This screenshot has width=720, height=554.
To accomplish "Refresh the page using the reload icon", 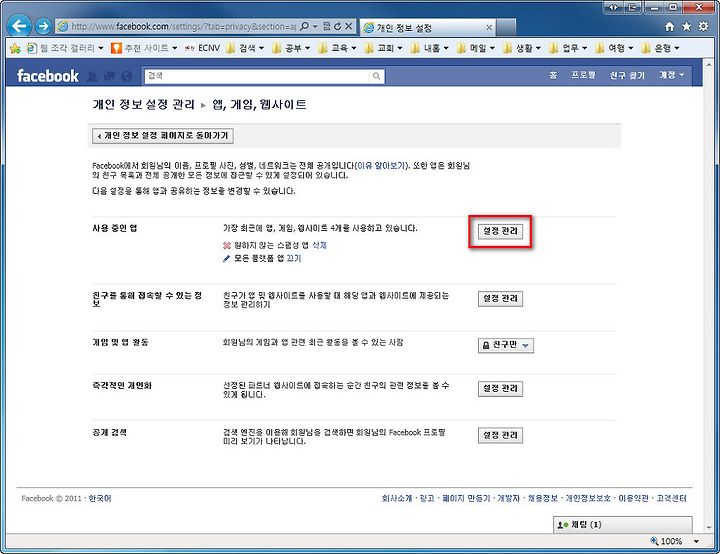I will click(338, 26).
